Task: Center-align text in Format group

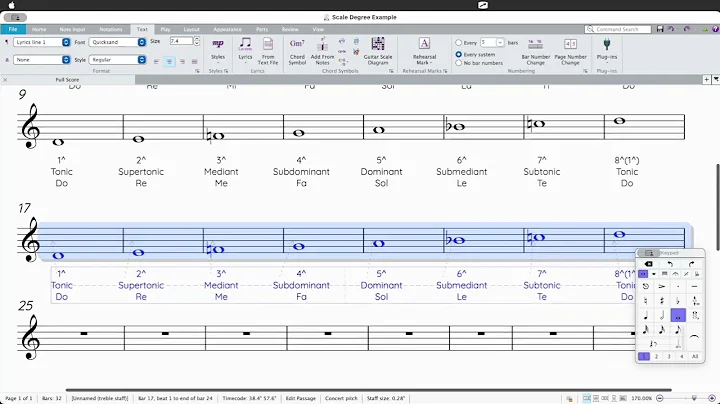Action: (x=169, y=62)
